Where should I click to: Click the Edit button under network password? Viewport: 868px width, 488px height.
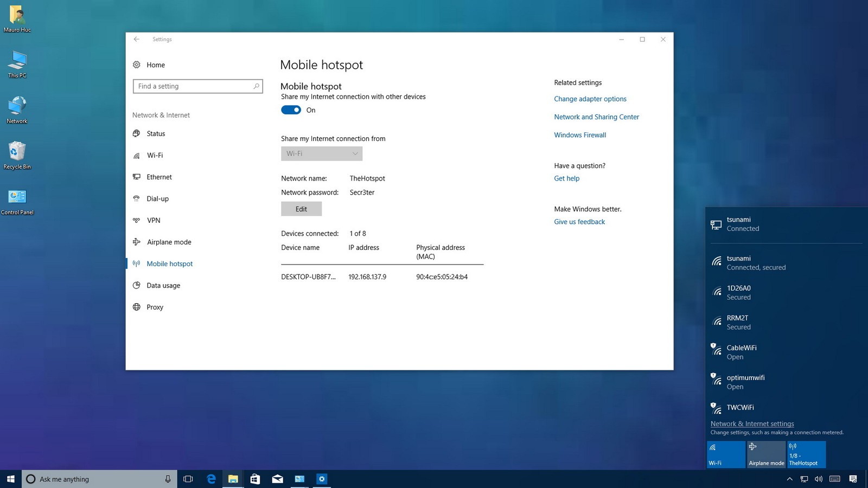click(x=301, y=209)
